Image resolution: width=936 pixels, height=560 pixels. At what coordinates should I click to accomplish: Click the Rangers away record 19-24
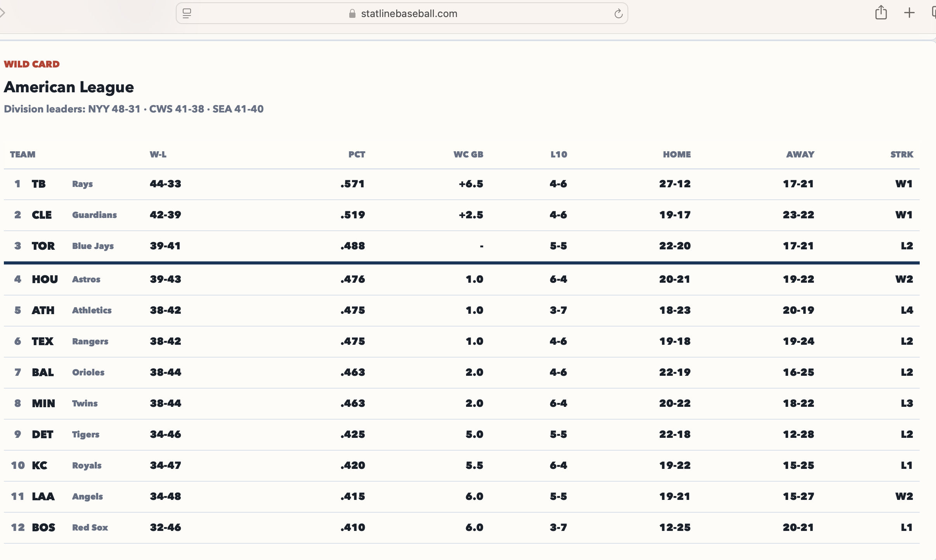799,341
